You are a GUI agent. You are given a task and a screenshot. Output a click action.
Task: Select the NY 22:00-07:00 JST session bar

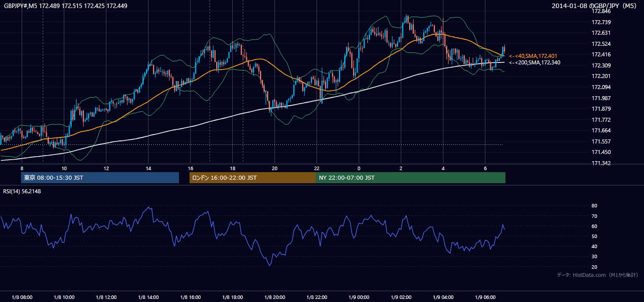click(411, 178)
